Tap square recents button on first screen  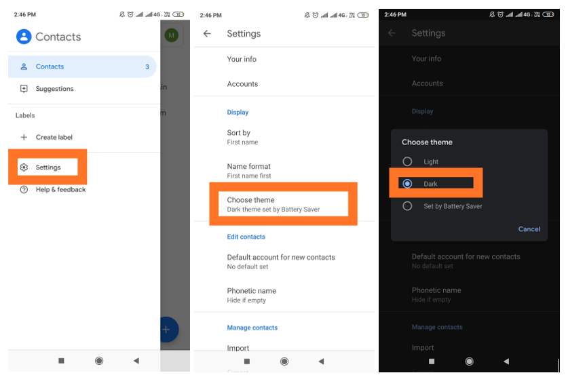(x=61, y=361)
